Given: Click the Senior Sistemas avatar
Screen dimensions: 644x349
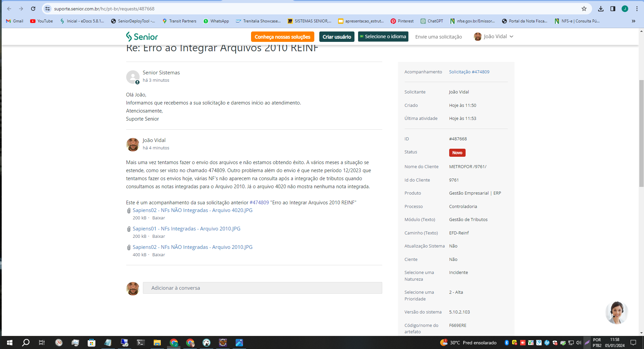Looking at the screenshot, I should tap(133, 77).
